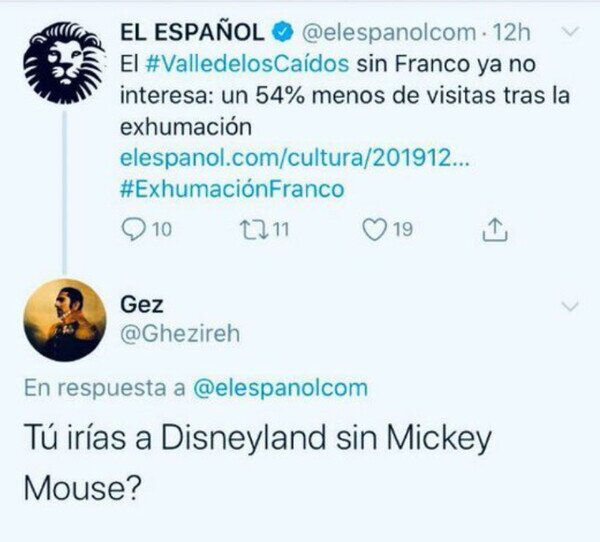Viewport: 600px width, 542px height.
Task: Like the tweet with the heart icon
Action: click(373, 229)
